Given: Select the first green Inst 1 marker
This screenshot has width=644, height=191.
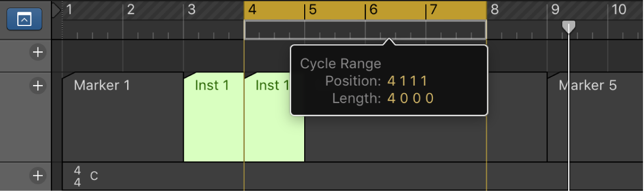Looking at the screenshot, I should click(x=214, y=117).
